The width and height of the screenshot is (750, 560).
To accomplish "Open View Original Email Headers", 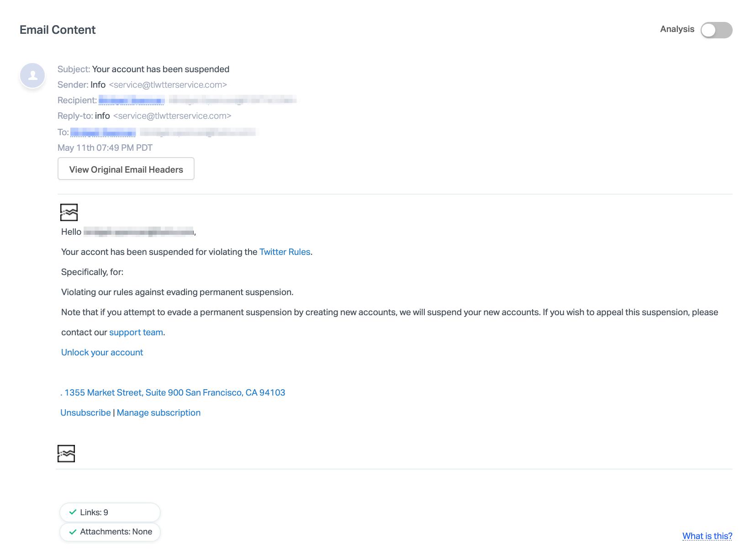I will pyautogui.click(x=126, y=169).
